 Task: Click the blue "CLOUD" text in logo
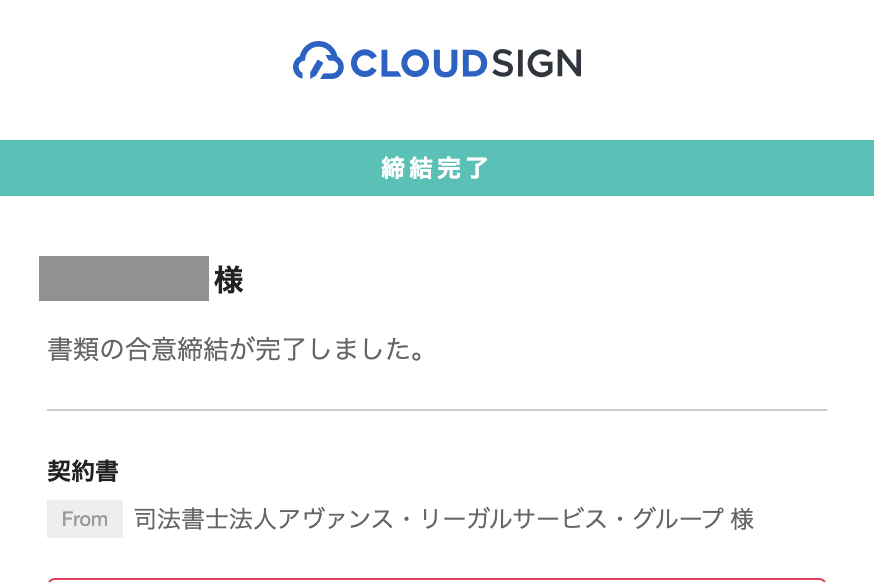click(416, 63)
